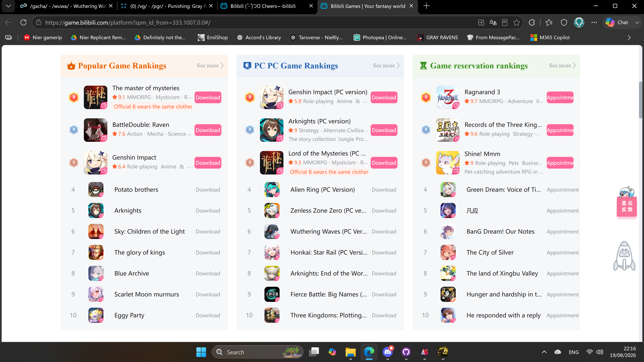Open Green Dream: Voice of Ti... icon

coord(448,190)
